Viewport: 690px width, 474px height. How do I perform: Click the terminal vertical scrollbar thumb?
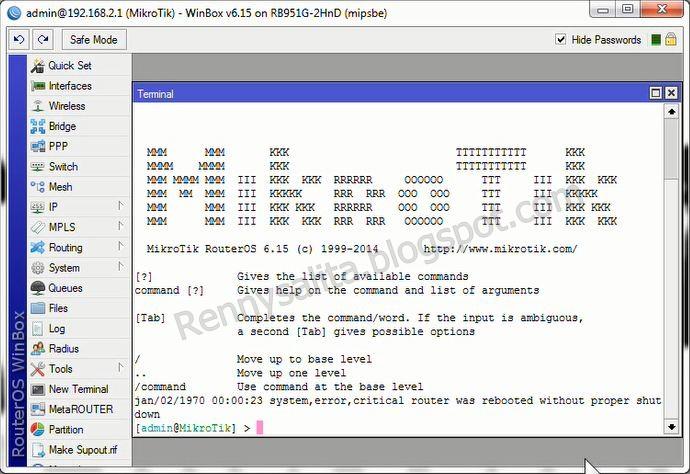point(671,148)
